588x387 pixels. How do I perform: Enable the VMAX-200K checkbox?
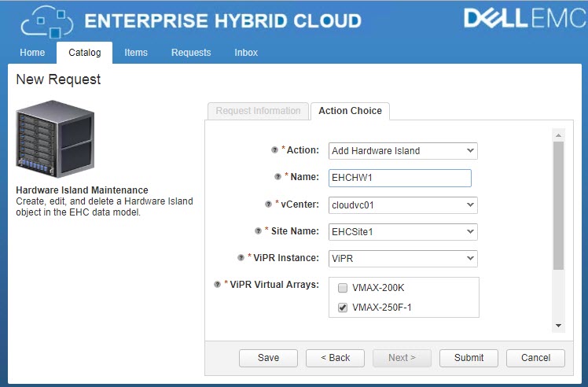click(x=342, y=289)
